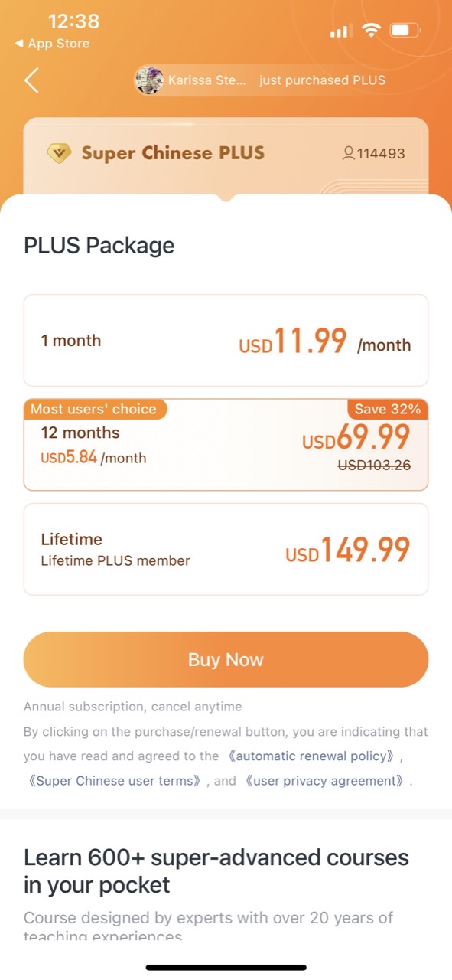Image resolution: width=452 pixels, height=980 pixels.
Task: Open Super Chinese user terms link
Action: point(119,781)
